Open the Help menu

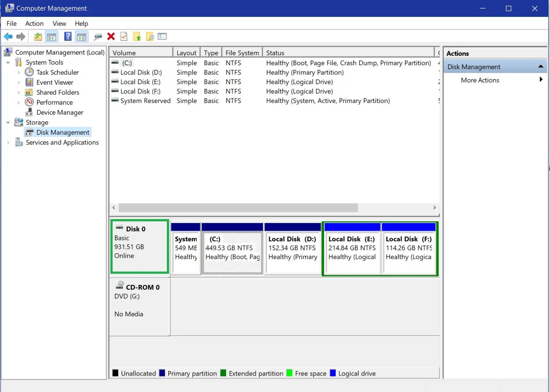tap(81, 24)
